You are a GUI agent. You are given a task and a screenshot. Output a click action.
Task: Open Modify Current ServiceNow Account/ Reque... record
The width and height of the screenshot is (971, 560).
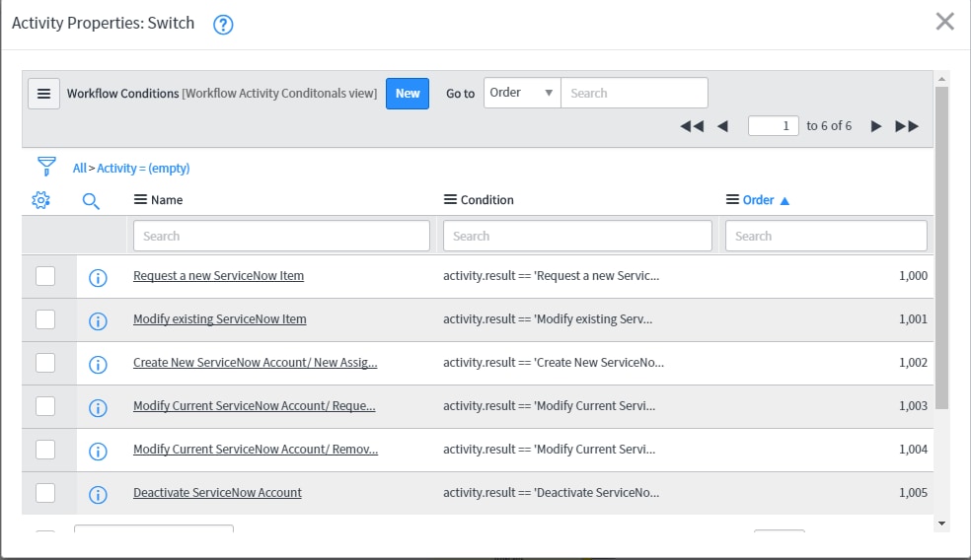(x=254, y=405)
